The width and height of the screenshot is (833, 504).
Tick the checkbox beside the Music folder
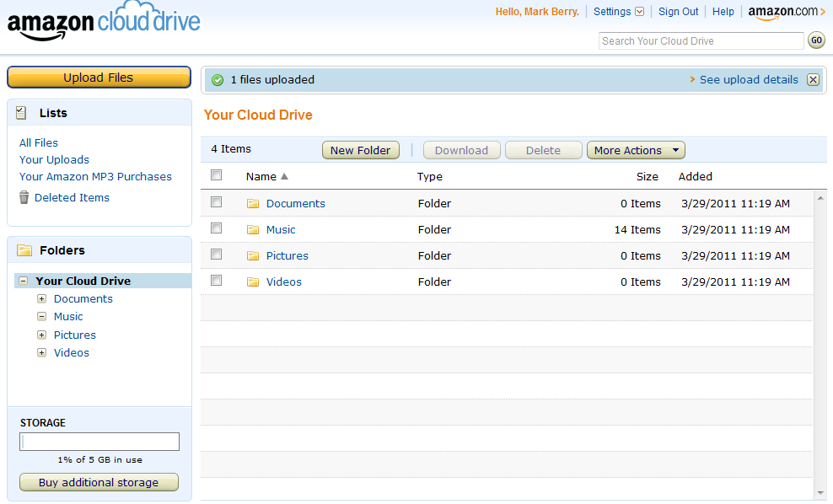217,228
